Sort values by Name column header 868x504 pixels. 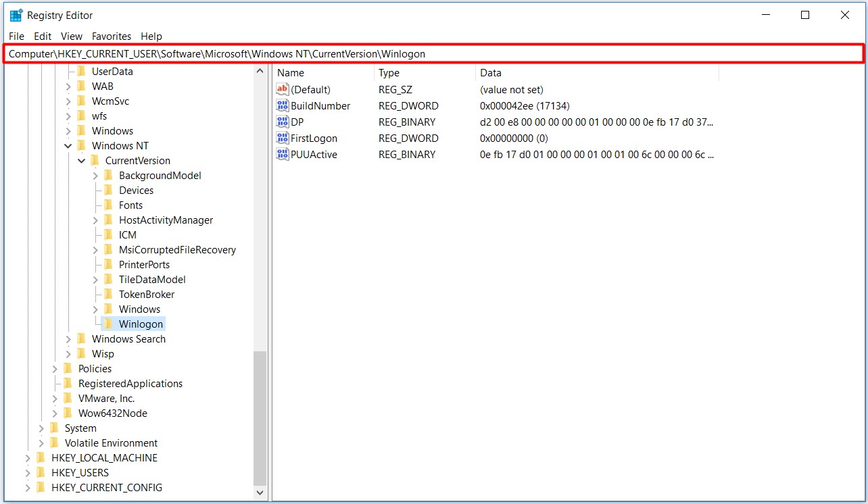pyautogui.click(x=323, y=72)
